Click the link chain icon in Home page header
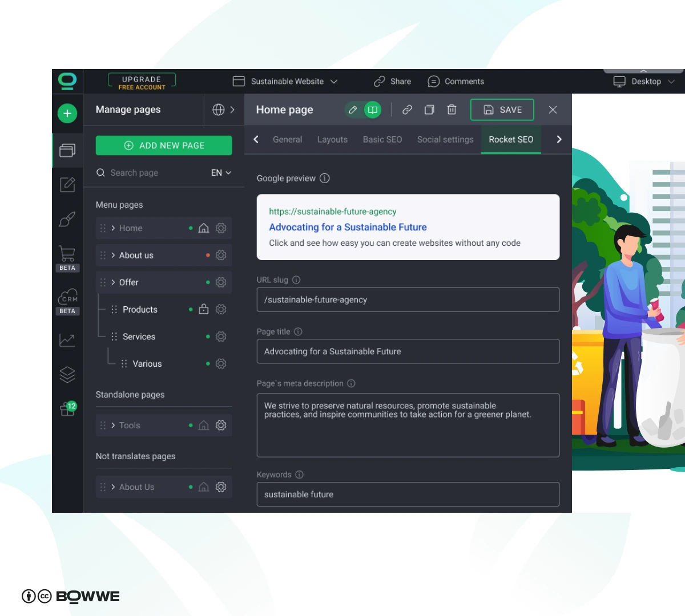 (407, 110)
